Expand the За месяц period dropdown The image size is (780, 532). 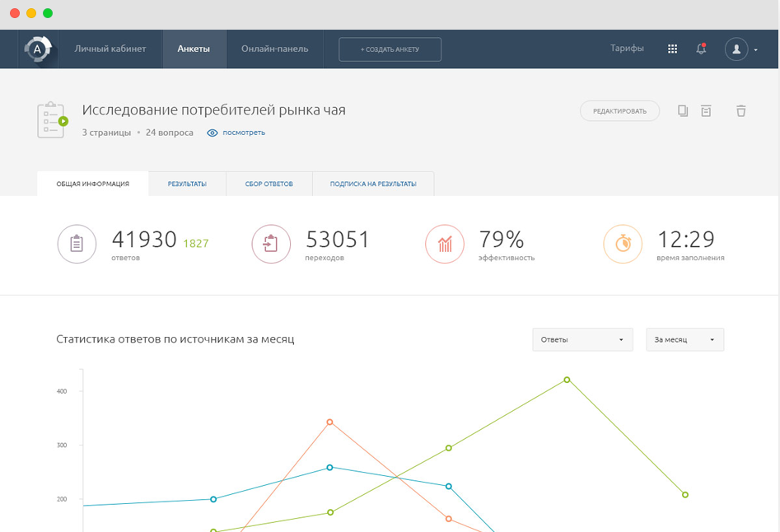pyautogui.click(x=684, y=339)
